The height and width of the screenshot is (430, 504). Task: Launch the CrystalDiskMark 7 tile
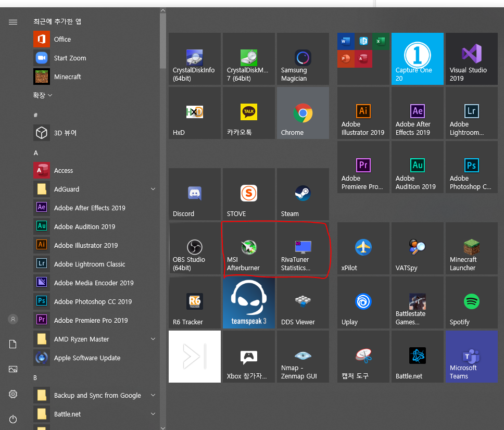[x=249, y=59]
